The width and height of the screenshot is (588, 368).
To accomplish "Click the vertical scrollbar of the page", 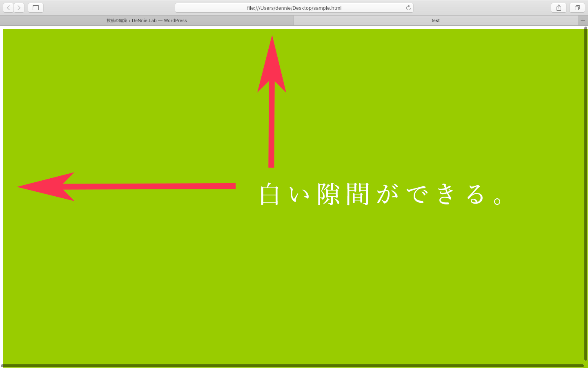I will coord(586,194).
